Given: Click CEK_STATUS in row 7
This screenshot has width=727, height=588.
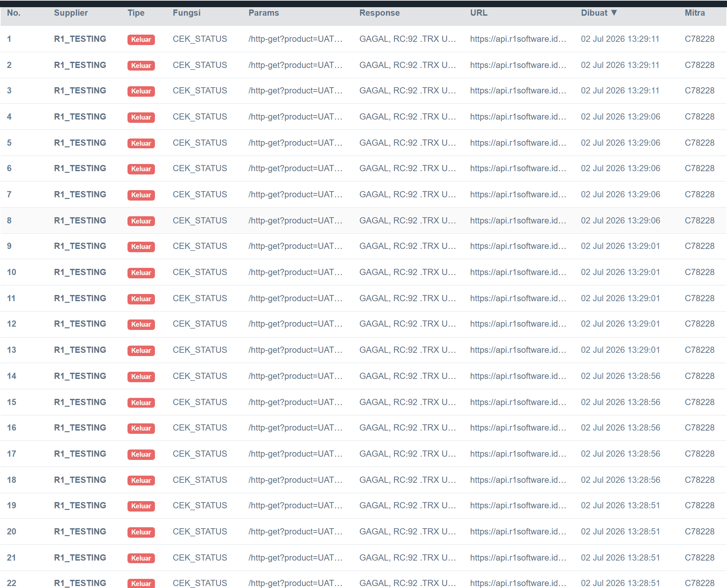Looking at the screenshot, I should click(x=200, y=195).
